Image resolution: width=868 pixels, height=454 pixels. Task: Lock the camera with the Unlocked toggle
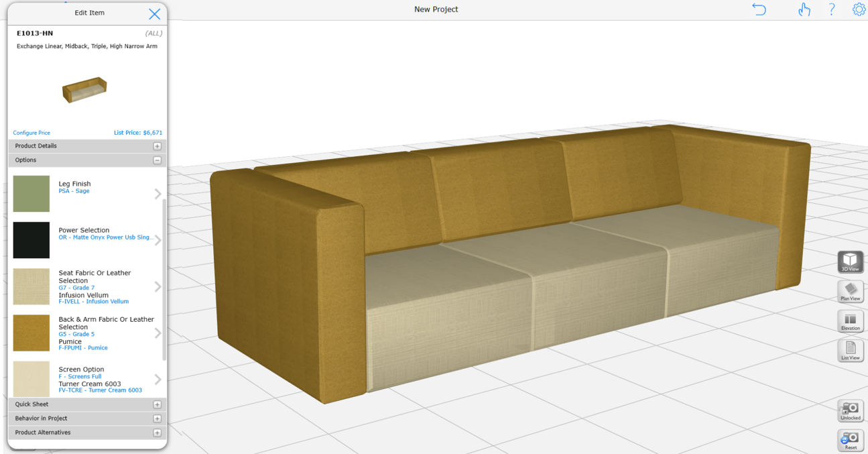click(850, 410)
